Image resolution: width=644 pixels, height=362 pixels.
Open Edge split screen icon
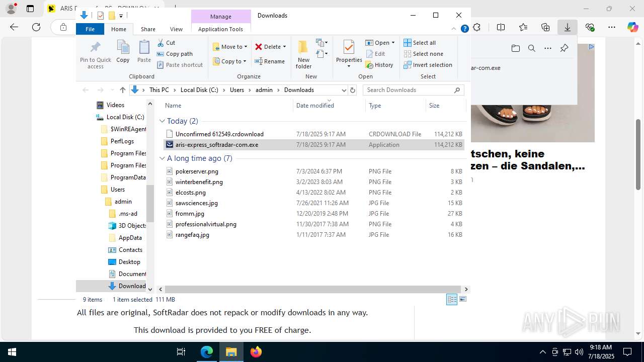(x=501, y=27)
